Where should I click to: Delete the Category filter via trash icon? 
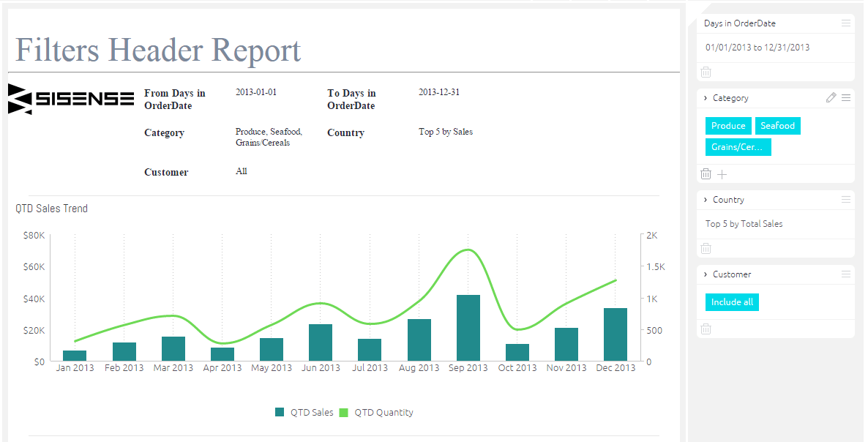tap(706, 174)
